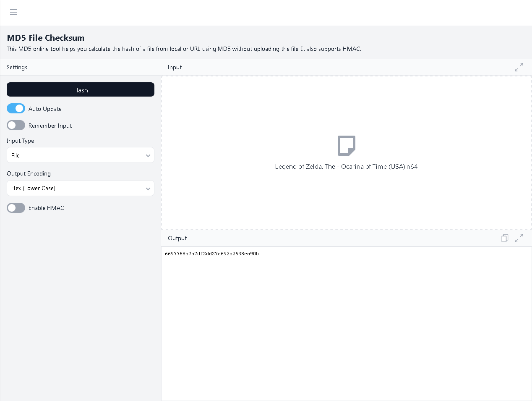Viewport: 532px width, 401px height.
Task: Enable HMAC toggle switch
Action: point(16,208)
